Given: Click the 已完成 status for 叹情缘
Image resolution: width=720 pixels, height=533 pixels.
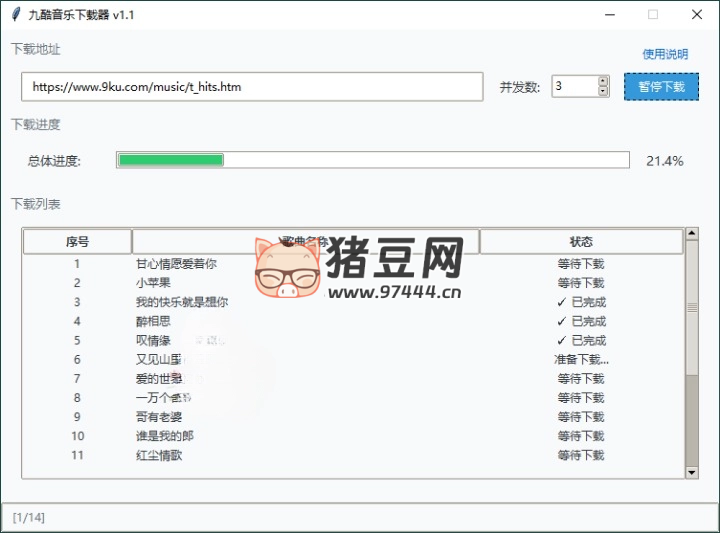Looking at the screenshot, I should click(581, 341).
